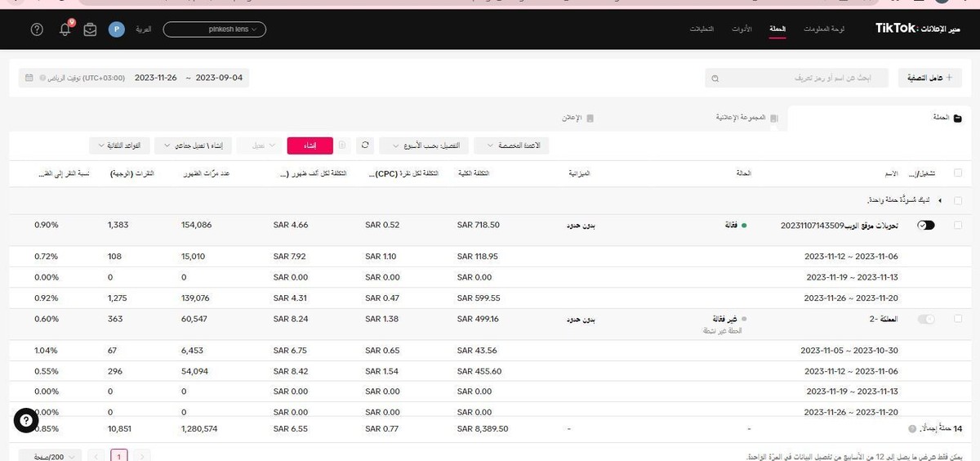Image resolution: width=980 pixels, height=461 pixels.
Task: Toggle off the 20231107143509 campaign switch
Action: pos(926,225)
